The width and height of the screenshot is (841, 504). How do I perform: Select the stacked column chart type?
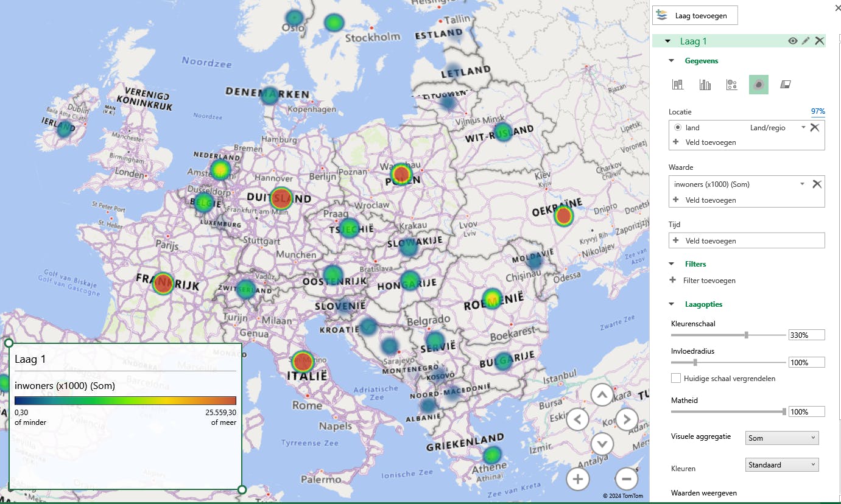[x=678, y=85]
